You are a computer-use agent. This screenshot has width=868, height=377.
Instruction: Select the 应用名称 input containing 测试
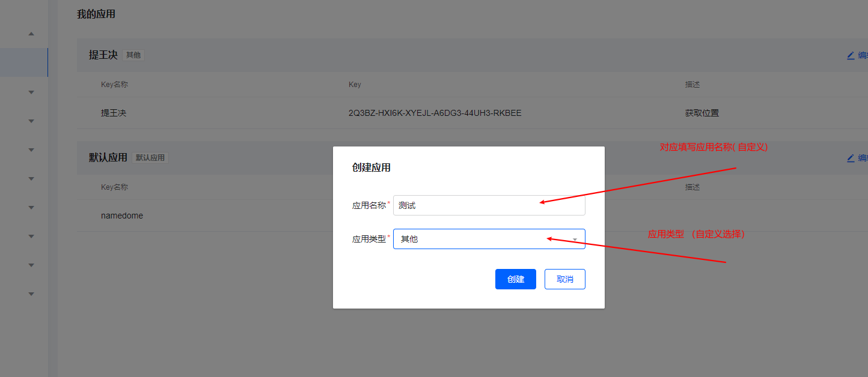(489, 205)
